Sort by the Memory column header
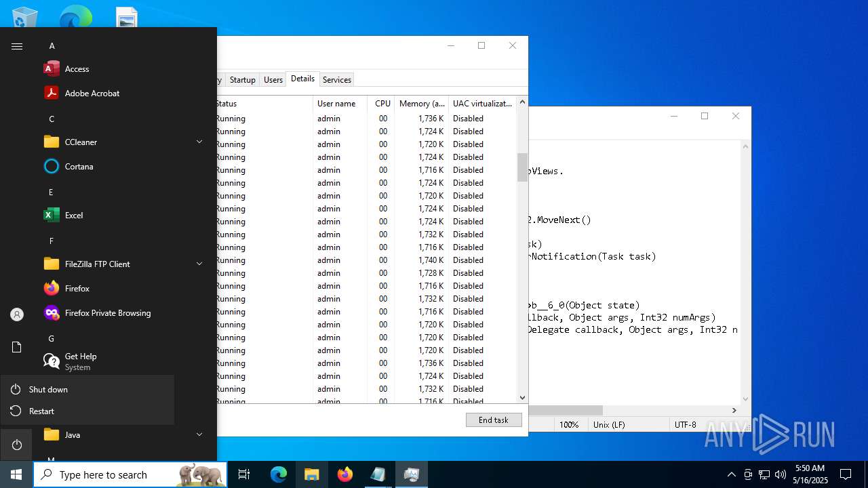868x488 pixels. click(422, 104)
